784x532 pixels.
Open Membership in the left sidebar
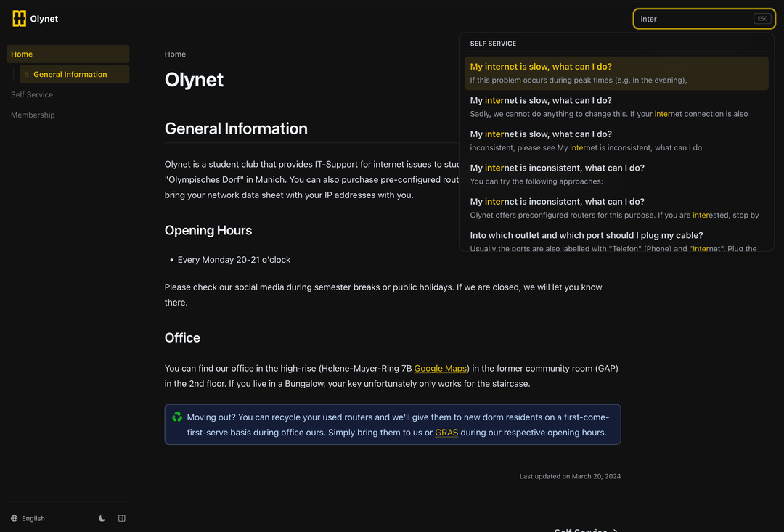point(33,115)
